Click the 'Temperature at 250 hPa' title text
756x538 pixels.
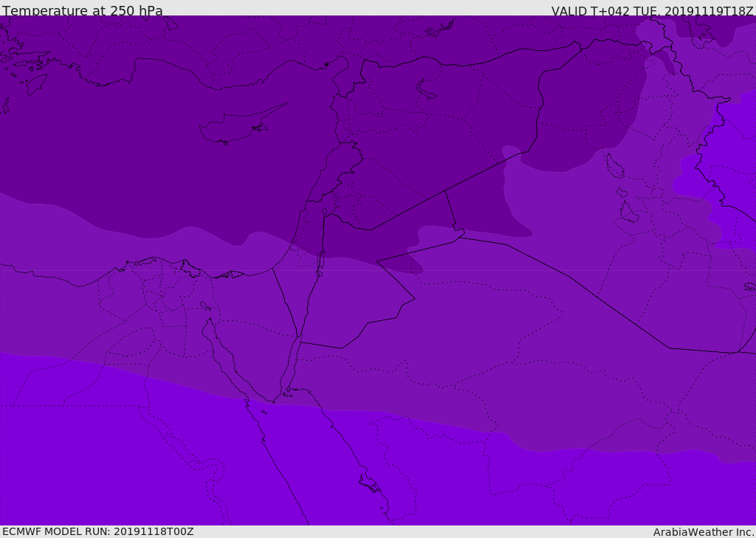tap(83, 10)
